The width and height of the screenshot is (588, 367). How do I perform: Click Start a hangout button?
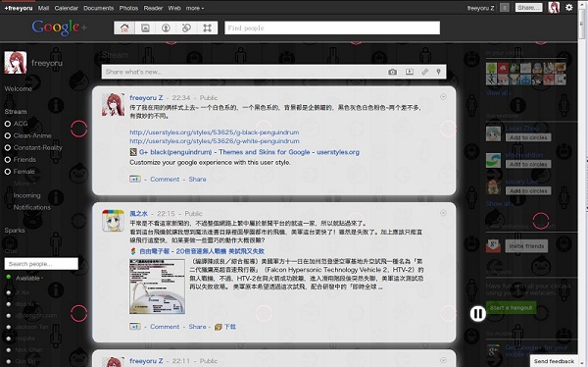(x=511, y=308)
